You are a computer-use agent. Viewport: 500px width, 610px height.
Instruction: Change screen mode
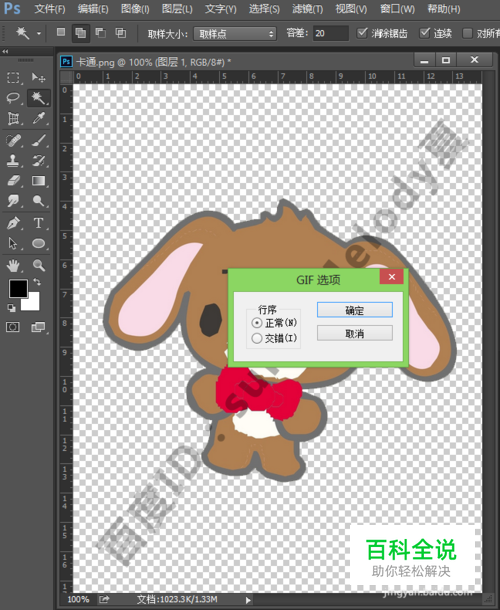click(38, 327)
